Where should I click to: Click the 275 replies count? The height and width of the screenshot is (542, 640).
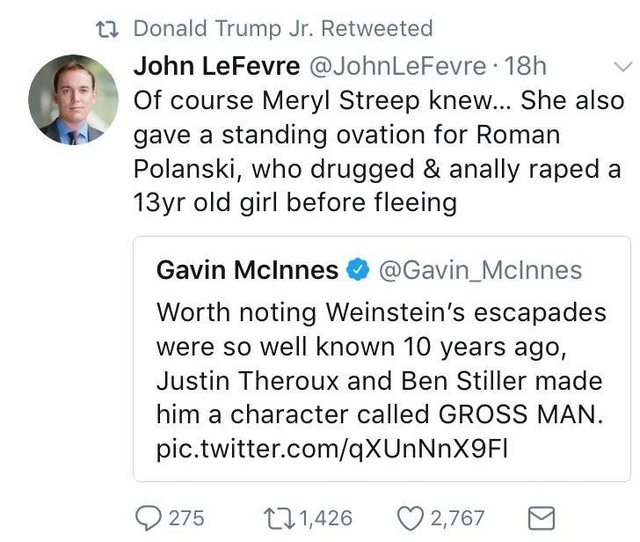(x=186, y=517)
